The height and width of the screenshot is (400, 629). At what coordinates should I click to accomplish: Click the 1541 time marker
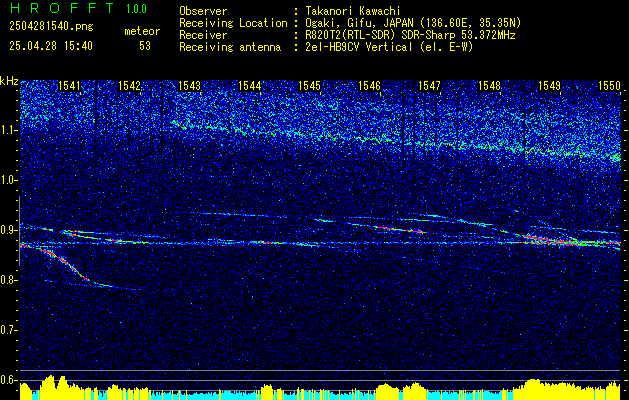click(69, 85)
